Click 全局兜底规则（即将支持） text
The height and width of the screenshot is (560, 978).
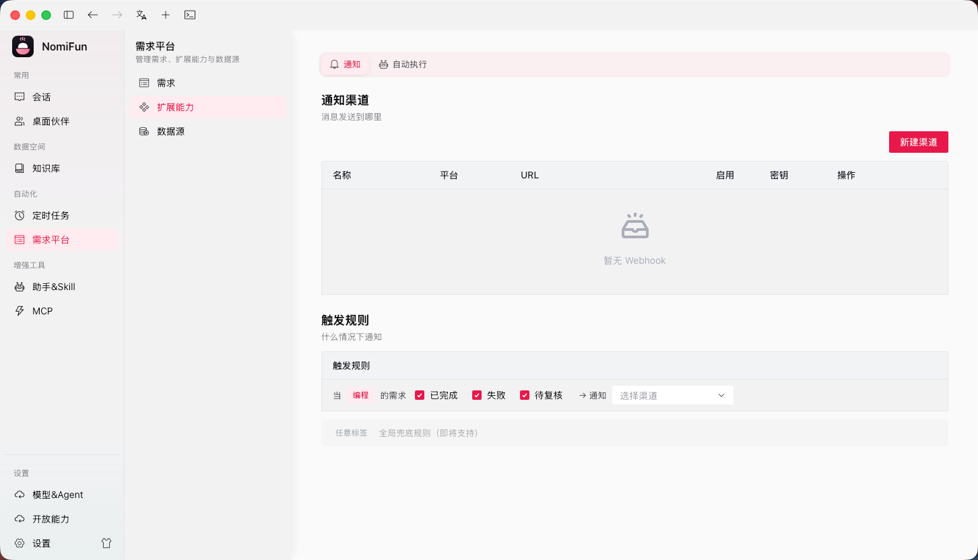click(x=429, y=433)
